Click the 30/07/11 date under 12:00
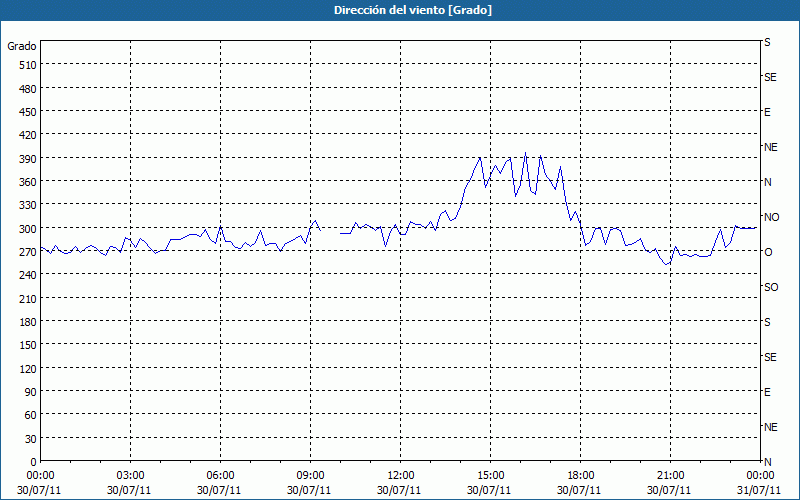The width and height of the screenshot is (800, 500). (399, 490)
